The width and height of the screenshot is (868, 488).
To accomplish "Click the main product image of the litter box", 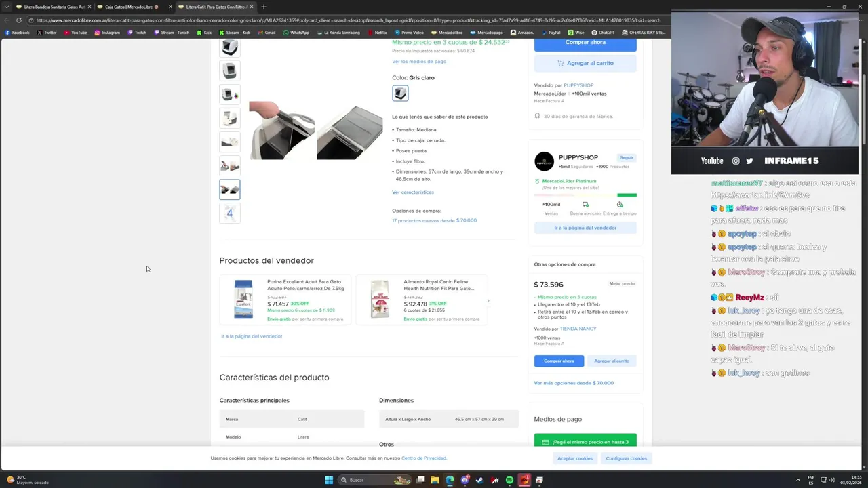I will pyautogui.click(x=315, y=131).
